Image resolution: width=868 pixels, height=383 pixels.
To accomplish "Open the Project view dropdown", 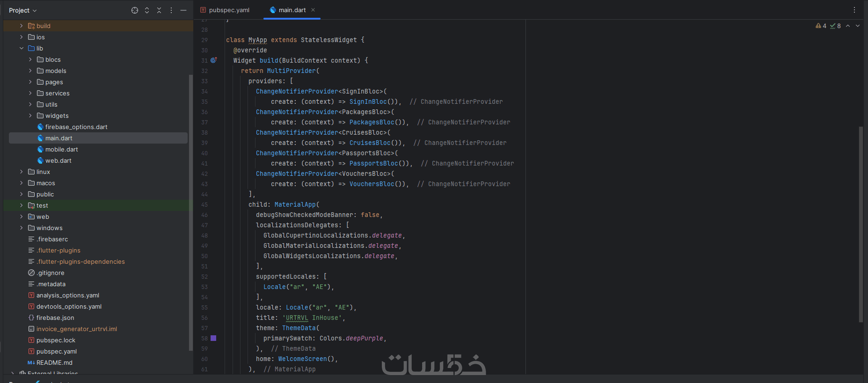I will (22, 10).
